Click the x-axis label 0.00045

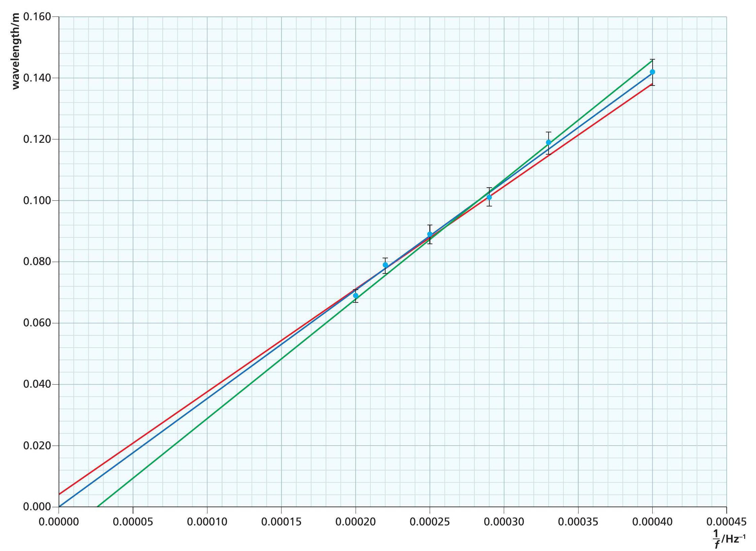727,522
